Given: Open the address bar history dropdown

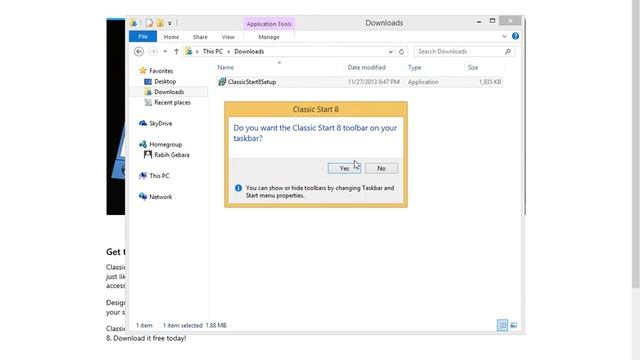Looking at the screenshot, I should click(x=390, y=51).
